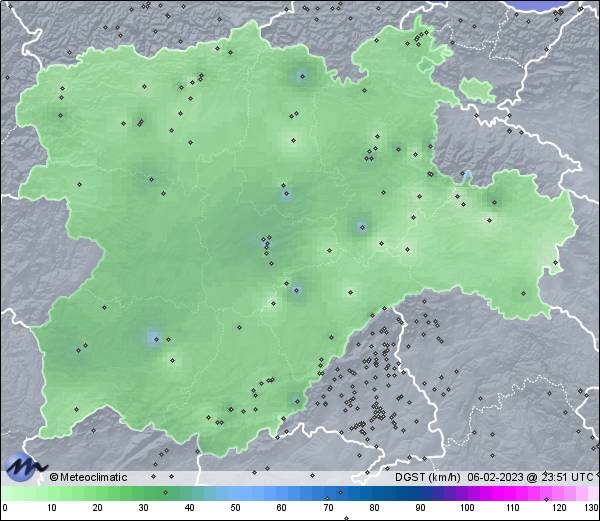Click the 0 value on the legend
The image size is (600, 521).
4,508
